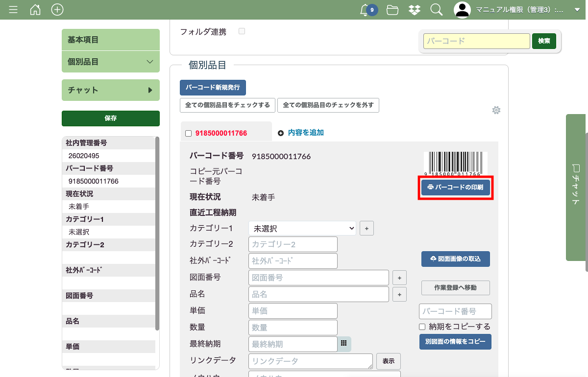Open notifications bell with badge 9
This screenshot has width=588, height=377.
(x=365, y=10)
